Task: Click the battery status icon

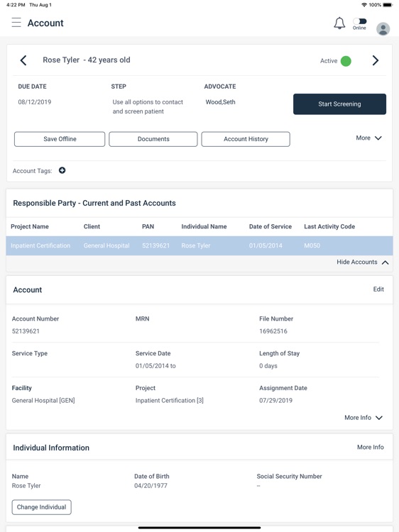Action: click(x=388, y=5)
